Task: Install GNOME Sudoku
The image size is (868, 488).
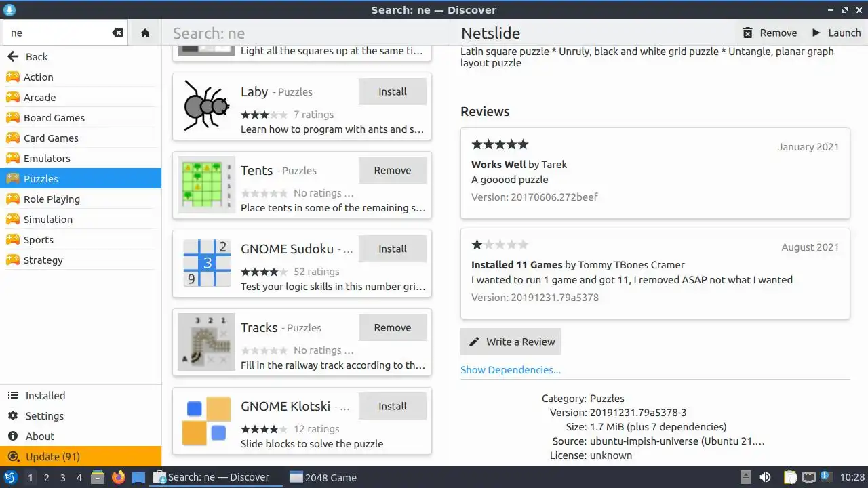Action: click(x=393, y=249)
